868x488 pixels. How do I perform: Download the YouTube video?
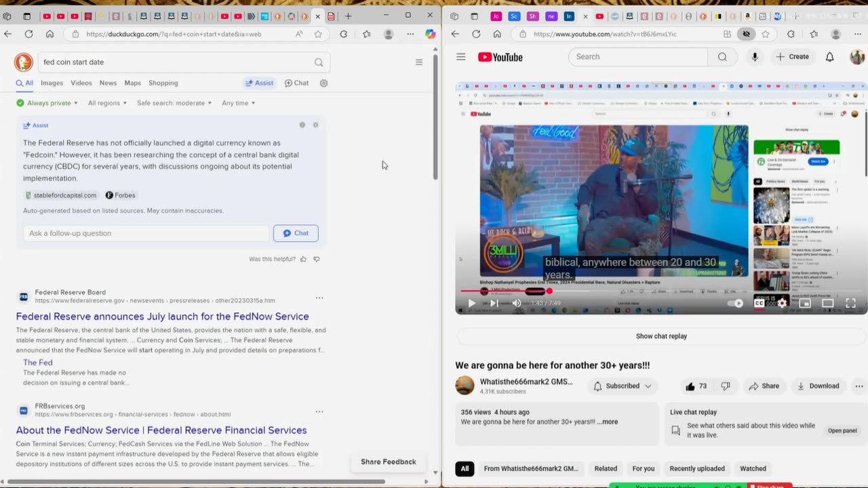[818, 386]
